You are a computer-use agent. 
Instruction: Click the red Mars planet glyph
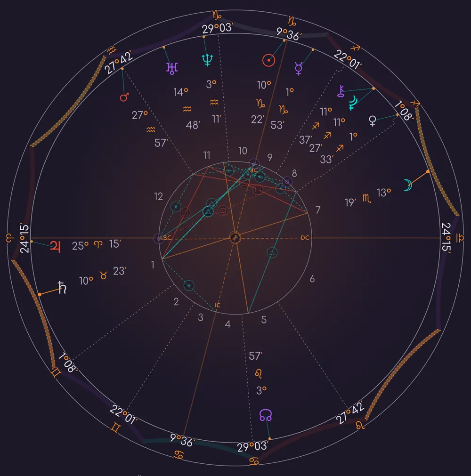click(x=124, y=97)
